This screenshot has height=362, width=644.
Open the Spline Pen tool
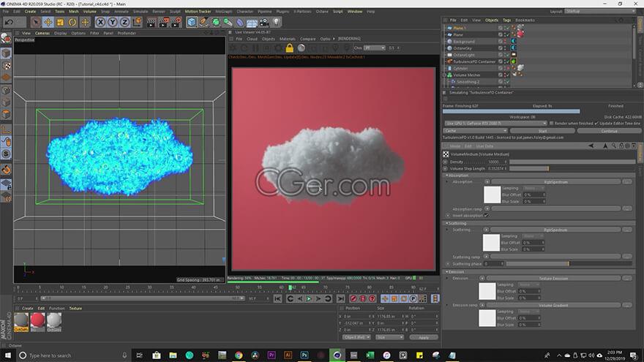click(203, 22)
